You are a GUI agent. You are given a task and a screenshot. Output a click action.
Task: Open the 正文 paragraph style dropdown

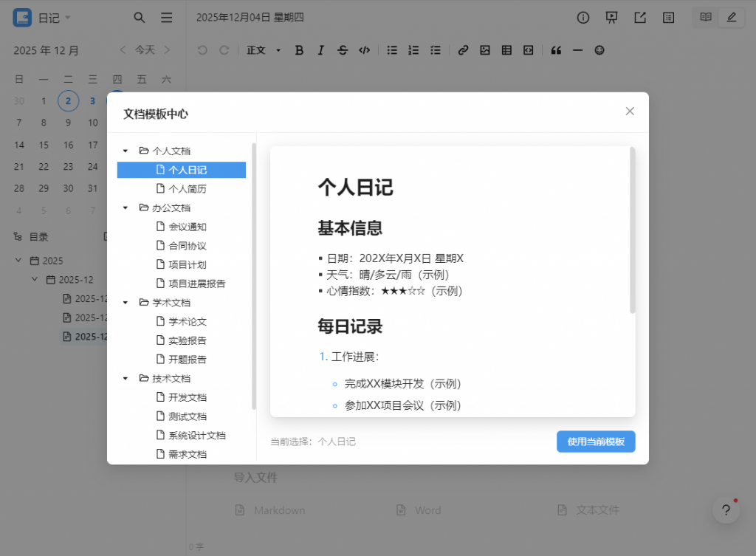pos(264,50)
